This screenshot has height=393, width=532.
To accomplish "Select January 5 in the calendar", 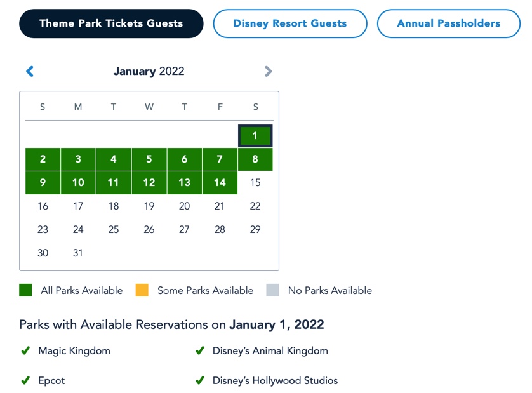I will tap(149, 159).
